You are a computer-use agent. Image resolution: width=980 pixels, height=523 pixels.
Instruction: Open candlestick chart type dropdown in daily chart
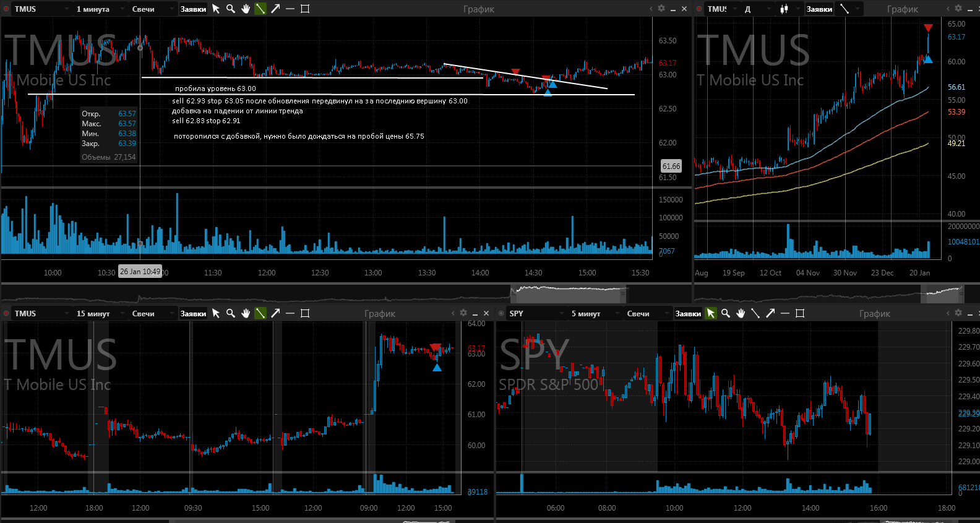tap(789, 9)
